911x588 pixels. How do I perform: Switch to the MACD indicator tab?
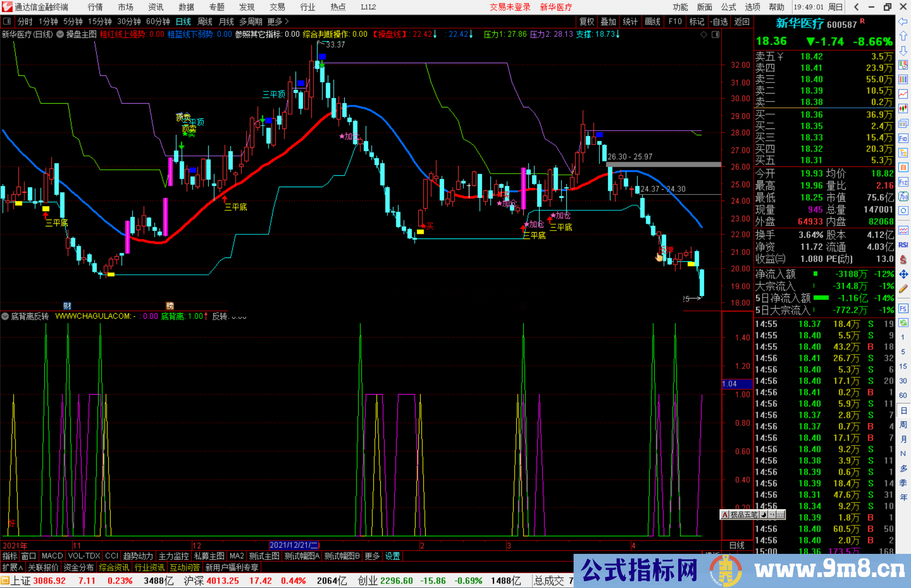pos(52,556)
